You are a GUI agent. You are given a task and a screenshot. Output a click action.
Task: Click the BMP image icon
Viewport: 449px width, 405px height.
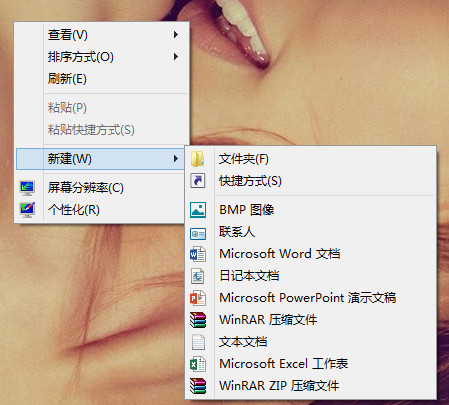point(198,210)
